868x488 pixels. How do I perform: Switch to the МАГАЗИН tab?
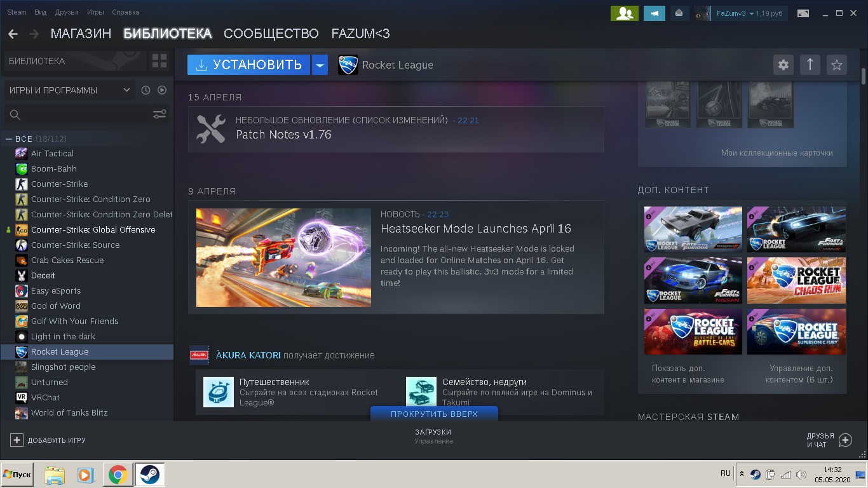(81, 34)
